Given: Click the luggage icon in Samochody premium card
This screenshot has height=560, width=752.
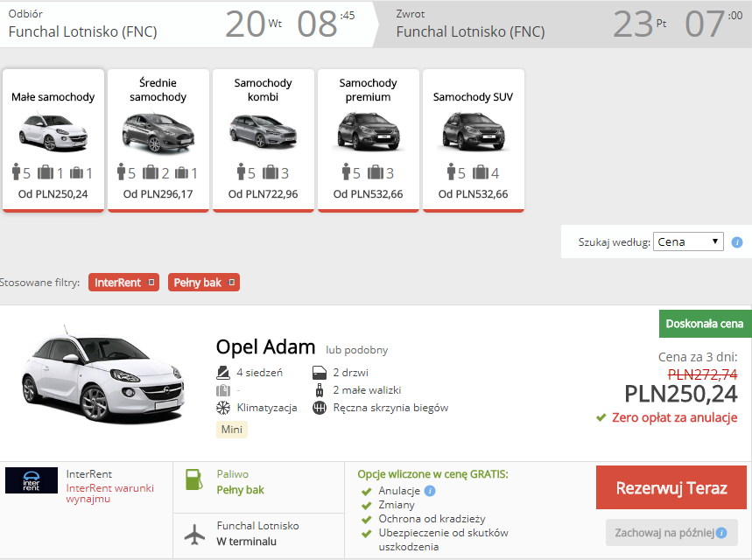Looking at the screenshot, I should 375,172.
